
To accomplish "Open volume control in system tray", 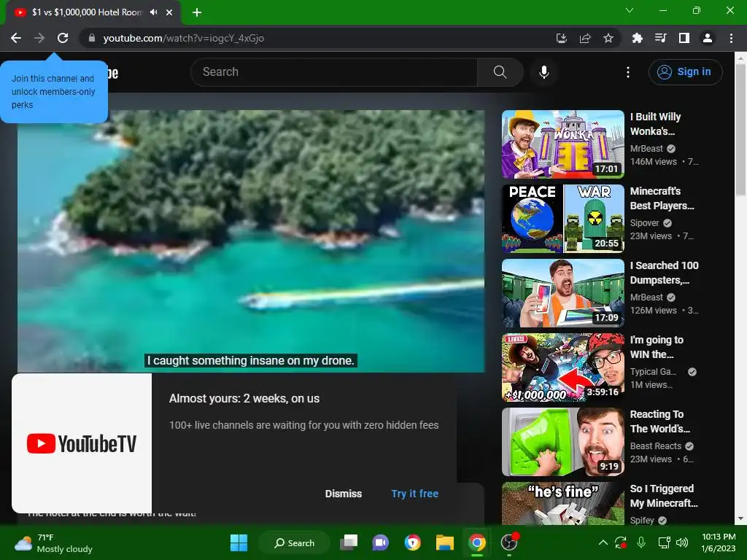I will 682,542.
